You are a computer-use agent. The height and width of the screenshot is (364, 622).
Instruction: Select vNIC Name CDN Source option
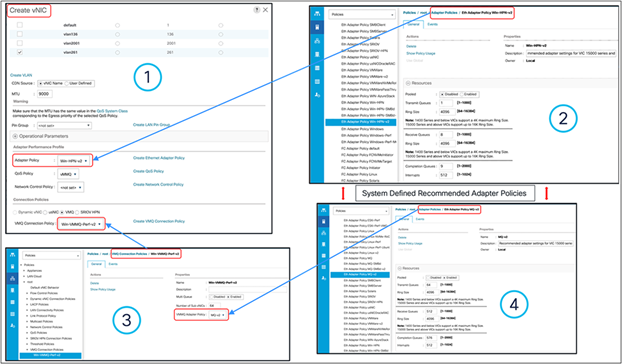[x=41, y=83]
